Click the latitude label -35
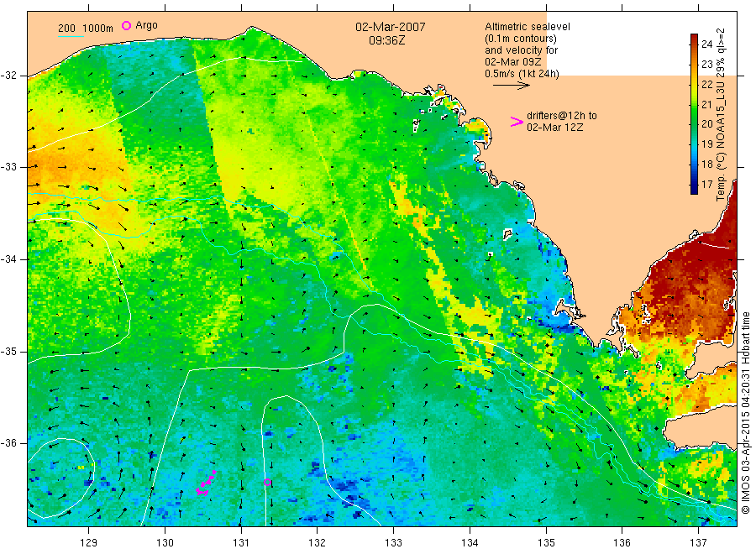The height and width of the screenshot is (554, 756). [9, 352]
